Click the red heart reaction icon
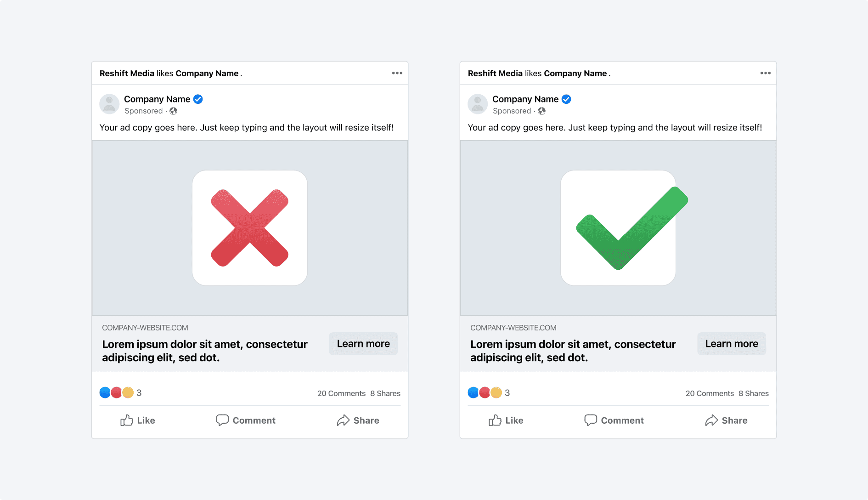Viewport: 868px width, 500px height. click(x=116, y=392)
